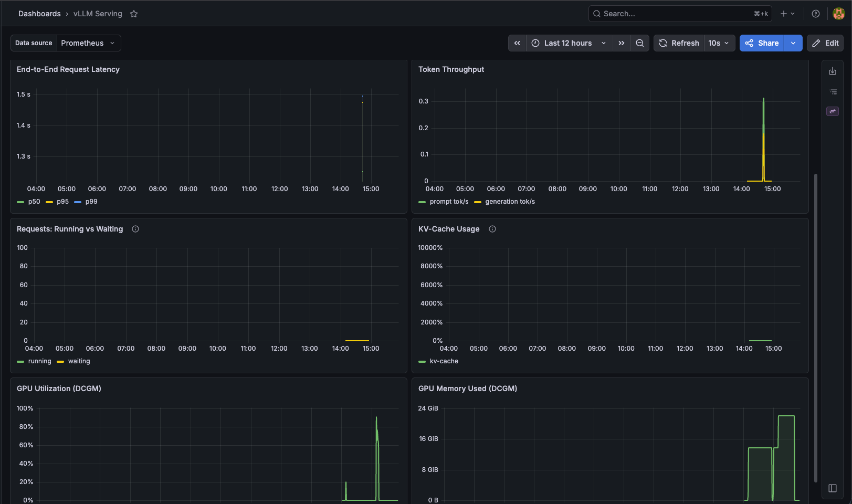This screenshot has width=852, height=504.
Task: Click the purple swap icon in sidebar
Action: click(x=833, y=111)
